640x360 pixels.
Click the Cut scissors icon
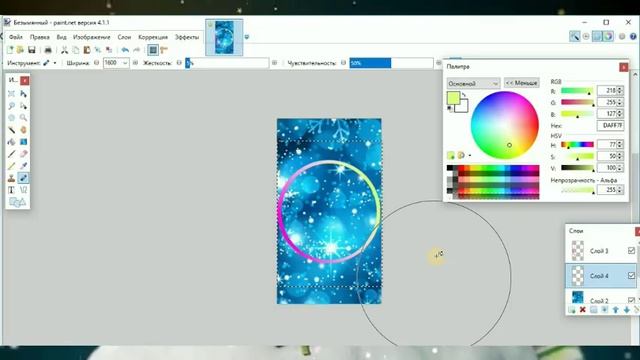[64, 50]
